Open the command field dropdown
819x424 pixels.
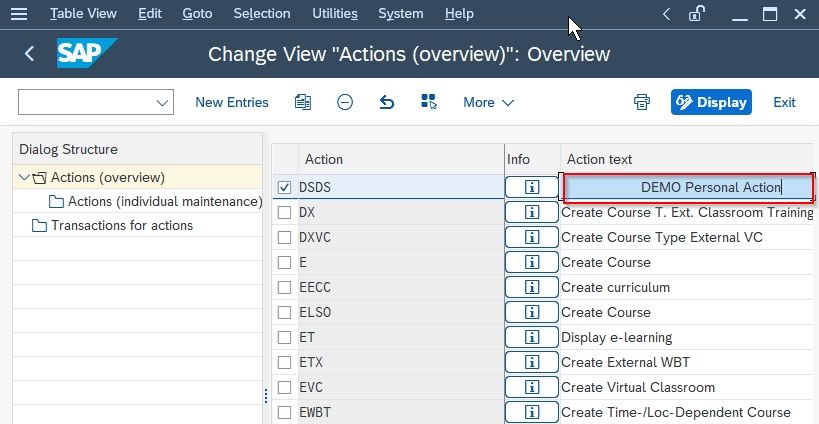click(162, 102)
